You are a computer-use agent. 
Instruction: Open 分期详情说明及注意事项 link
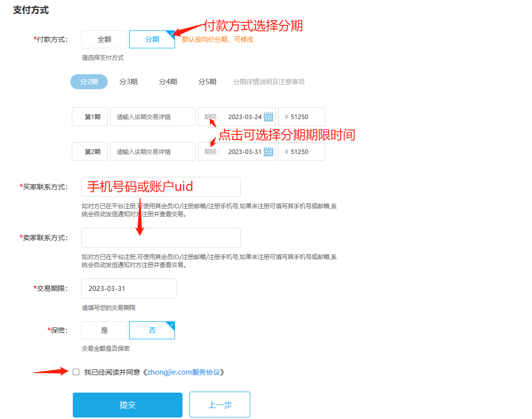click(269, 82)
